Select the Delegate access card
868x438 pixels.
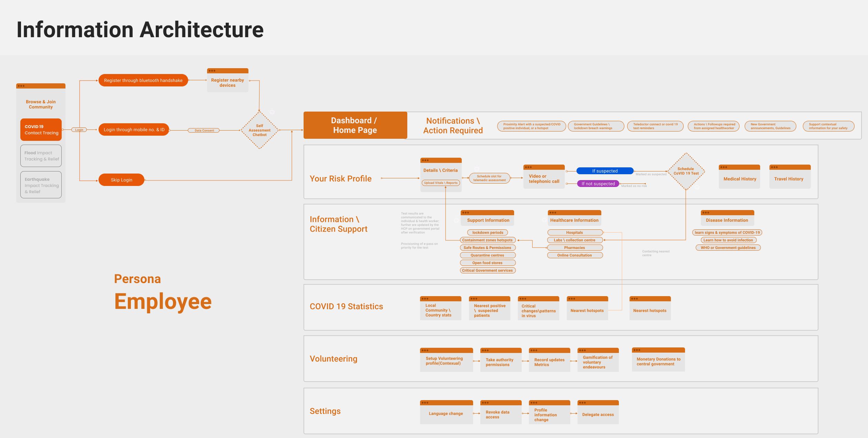point(598,414)
